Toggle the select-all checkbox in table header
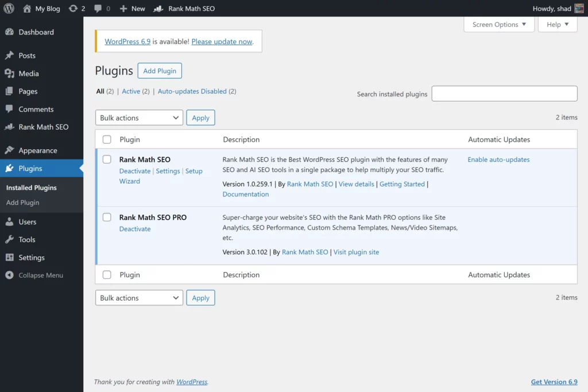The width and height of the screenshot is (588, 392). [x=107, y=139]
